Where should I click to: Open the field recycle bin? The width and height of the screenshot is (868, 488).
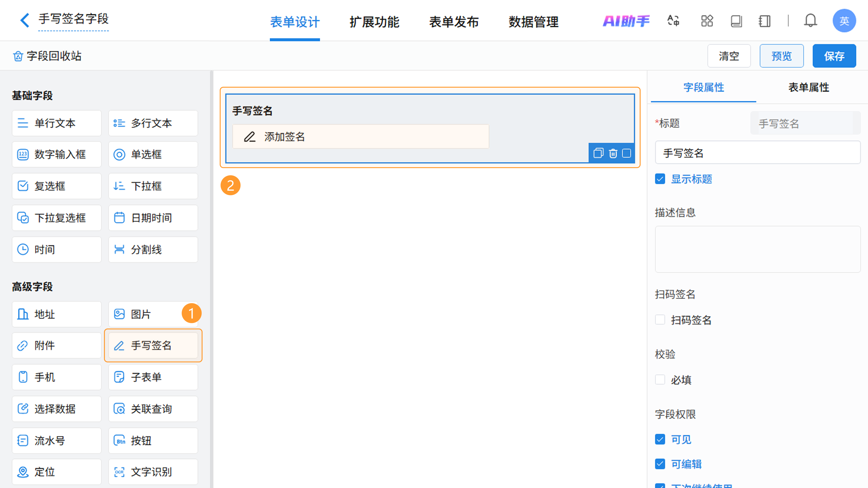pyautogui.click(x=47, y=56)
